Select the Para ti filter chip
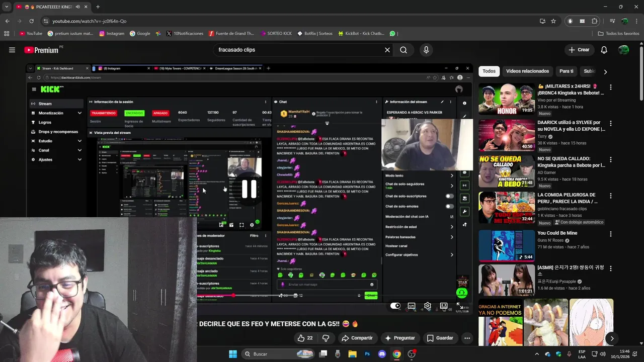Viewport: 644px width, 362px height. tap(566, 71)
